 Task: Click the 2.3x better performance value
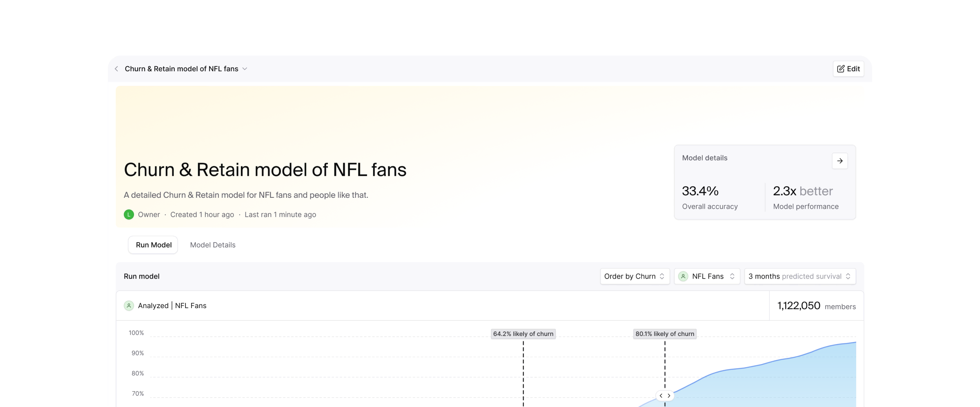click(803, 191)
